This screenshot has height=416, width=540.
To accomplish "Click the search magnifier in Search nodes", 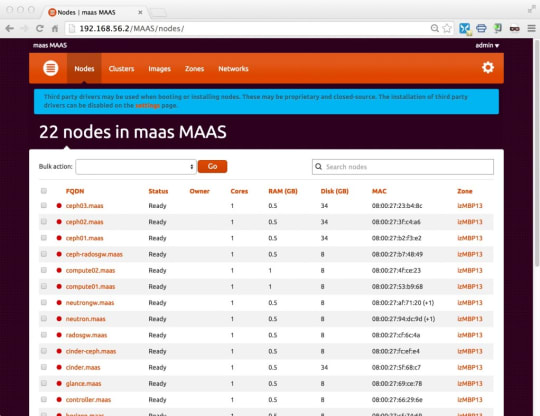I will tap(319, 167).
